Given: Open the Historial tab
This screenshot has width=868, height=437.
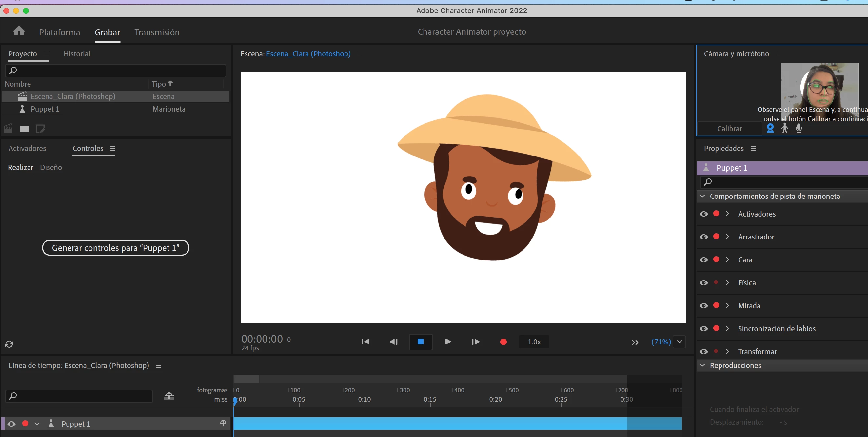Looking at the screenshot, I should coord(77,54).
